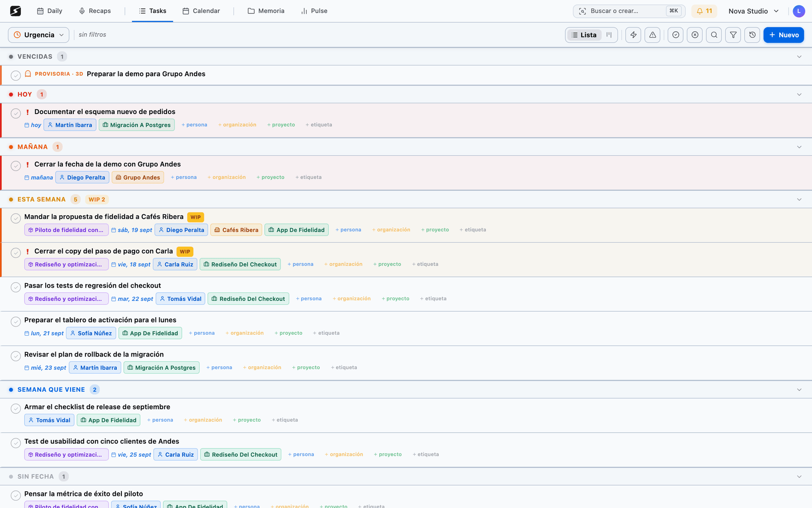Click the history clock toolbar icon
Screen dimensions: 812x508
pos(752,35)
